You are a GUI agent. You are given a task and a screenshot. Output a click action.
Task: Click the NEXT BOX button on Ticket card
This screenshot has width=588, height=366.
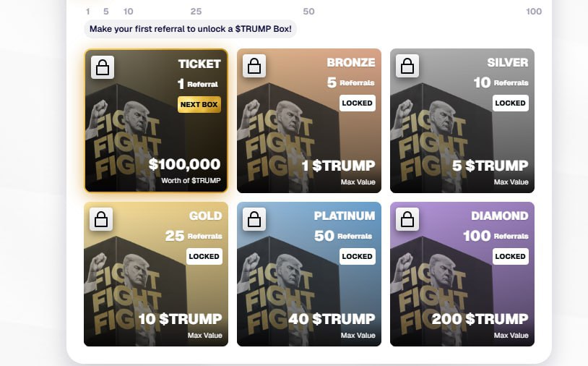(199, 105)
